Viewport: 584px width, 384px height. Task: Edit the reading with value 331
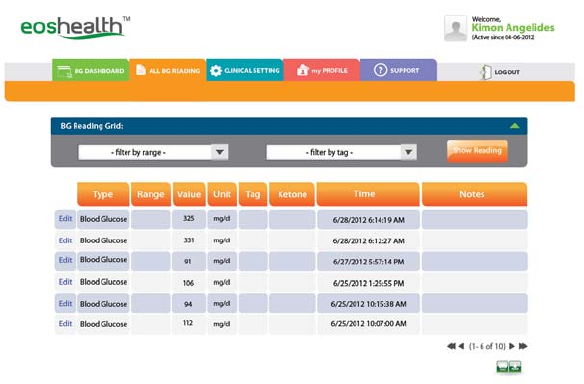tap(65, 240)
